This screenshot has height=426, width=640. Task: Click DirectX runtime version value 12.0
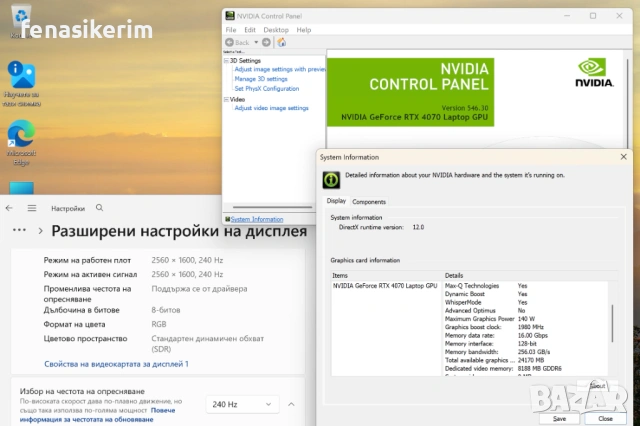418,227
